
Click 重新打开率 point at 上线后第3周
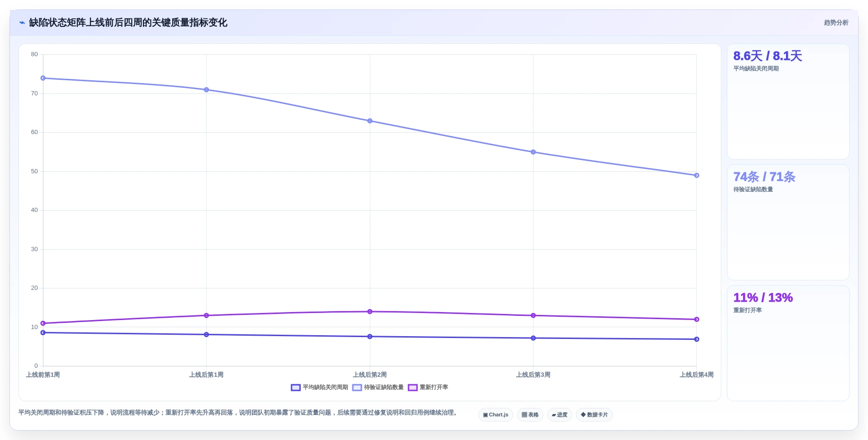pos(533,315)
